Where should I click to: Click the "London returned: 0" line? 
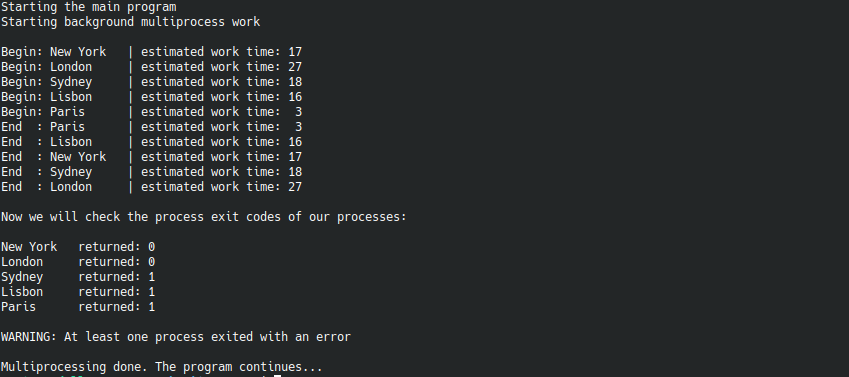pyautogui.click(x=78, y=262)
